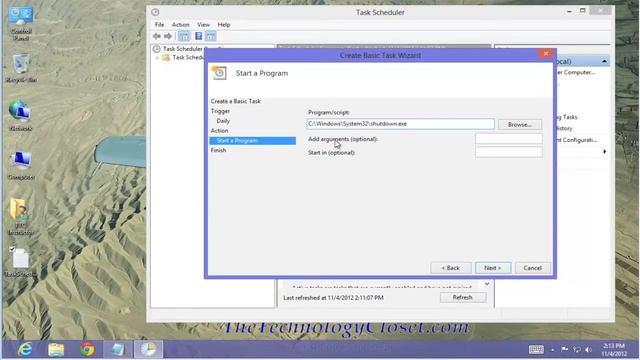This screenshot has height=360, width=640.
Task: Toggle the action pane toolbar icon
Action: pyautogui.click(x=211, y=36)
